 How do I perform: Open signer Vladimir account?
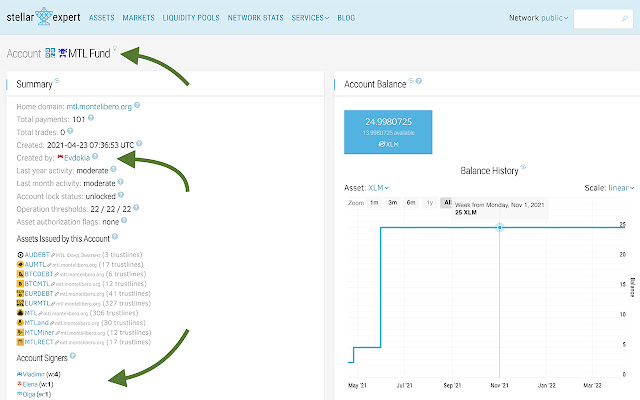point(34,374)
